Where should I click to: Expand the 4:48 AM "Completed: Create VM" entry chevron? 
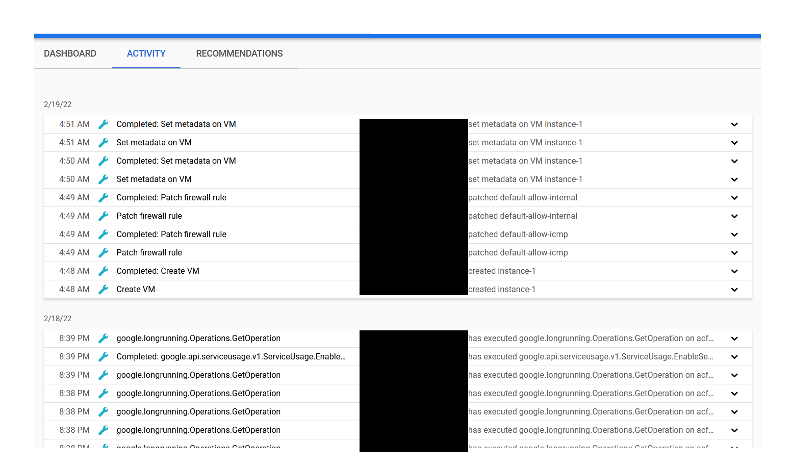click(x=734, y=271)
